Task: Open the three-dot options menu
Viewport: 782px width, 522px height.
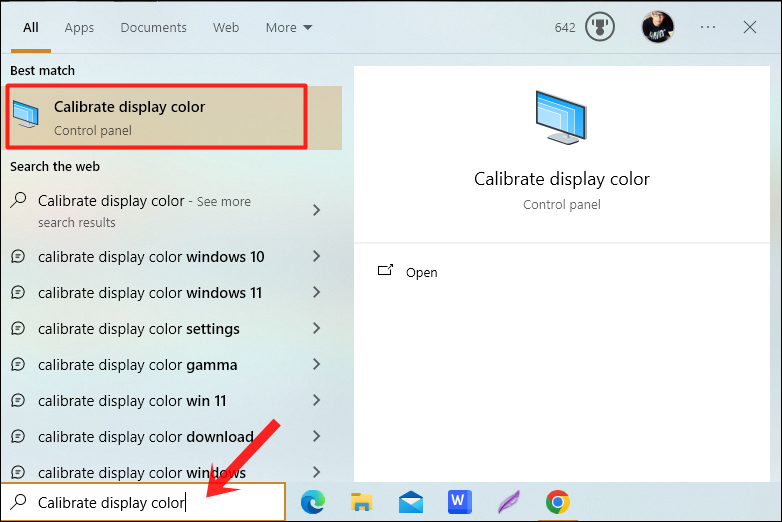Action: tap(708, 27)
